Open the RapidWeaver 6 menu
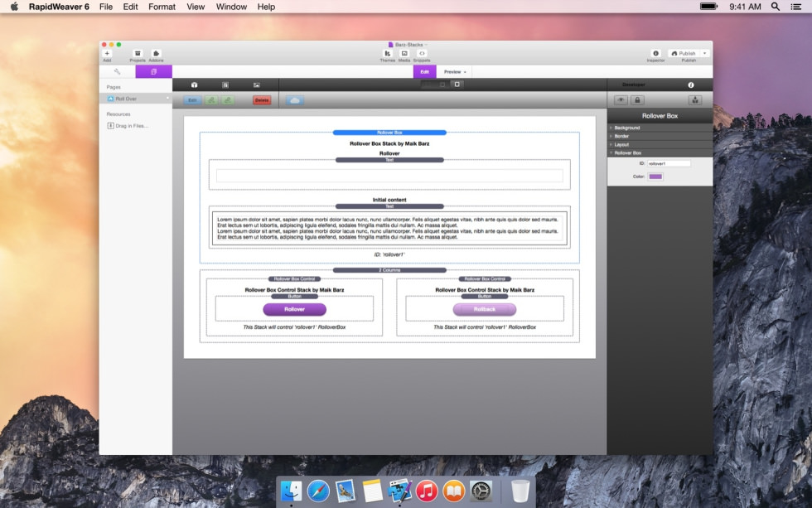This screenshot has height=508, width=812. click(59, 7)
